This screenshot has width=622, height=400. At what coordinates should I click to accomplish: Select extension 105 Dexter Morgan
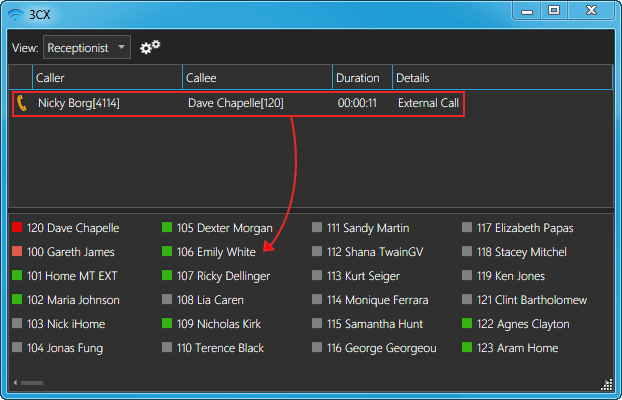pyautogui.click(x=217, y=228)
